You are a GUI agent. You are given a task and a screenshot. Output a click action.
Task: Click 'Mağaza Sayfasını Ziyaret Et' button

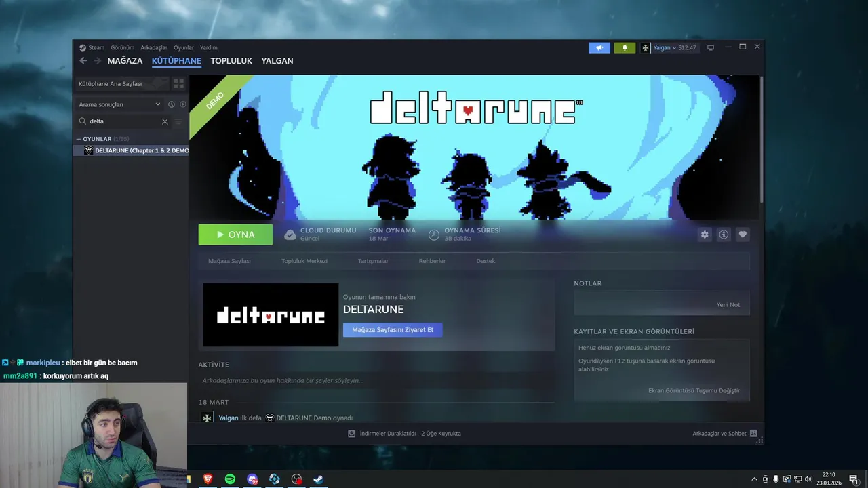point(393,330)
